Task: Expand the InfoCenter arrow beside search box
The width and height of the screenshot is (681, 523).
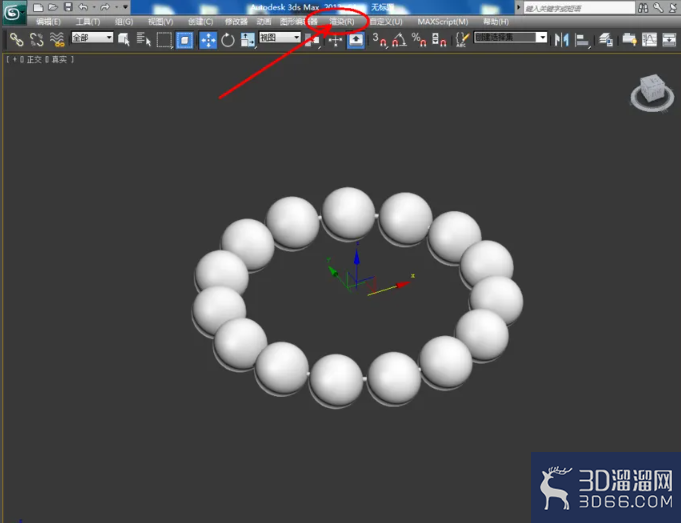Action: (518, 7)
